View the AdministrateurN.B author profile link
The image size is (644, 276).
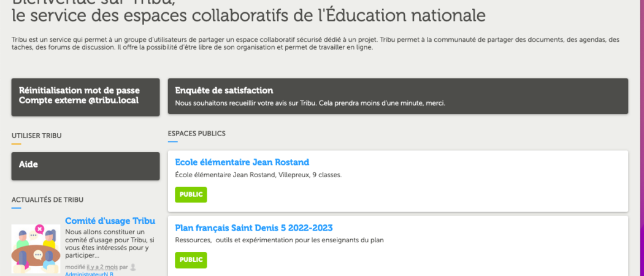pos(89,274)
